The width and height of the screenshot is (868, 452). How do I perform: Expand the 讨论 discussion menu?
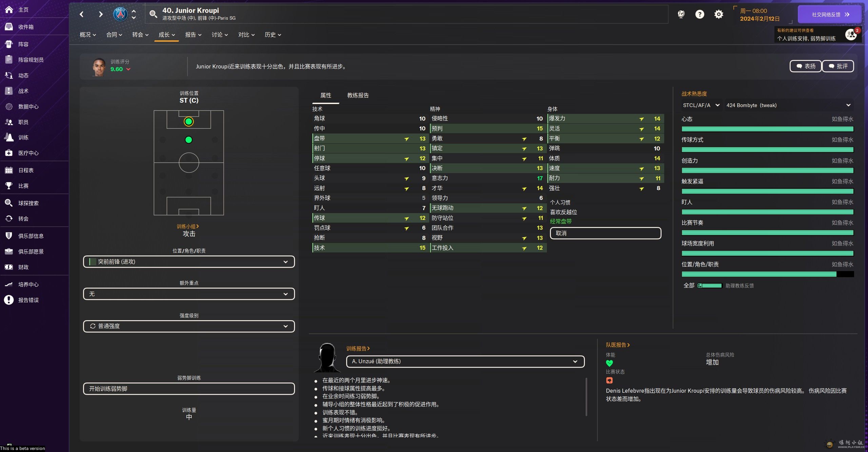[220, 35]
